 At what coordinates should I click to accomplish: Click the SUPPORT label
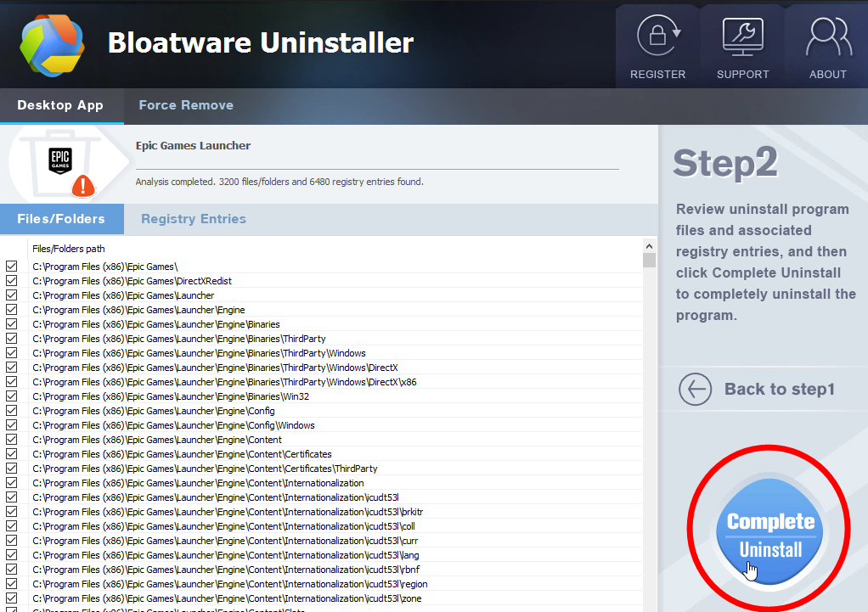pyautogui.click(x=743, y=74)
